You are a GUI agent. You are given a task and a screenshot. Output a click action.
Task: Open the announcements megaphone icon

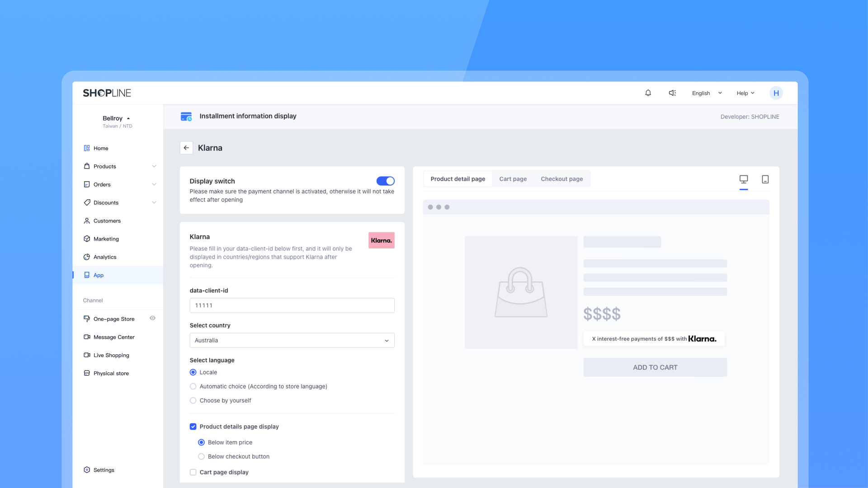672,93
